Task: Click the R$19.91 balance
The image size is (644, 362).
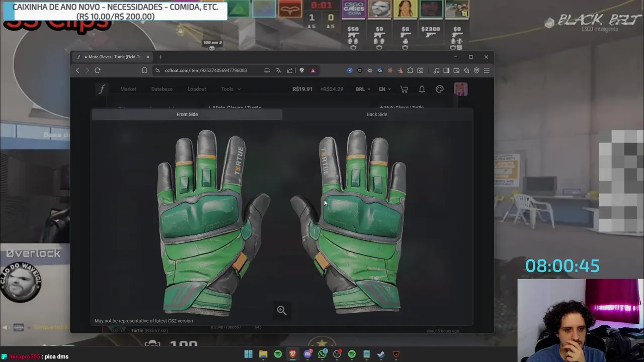Action: pos(302,89)
